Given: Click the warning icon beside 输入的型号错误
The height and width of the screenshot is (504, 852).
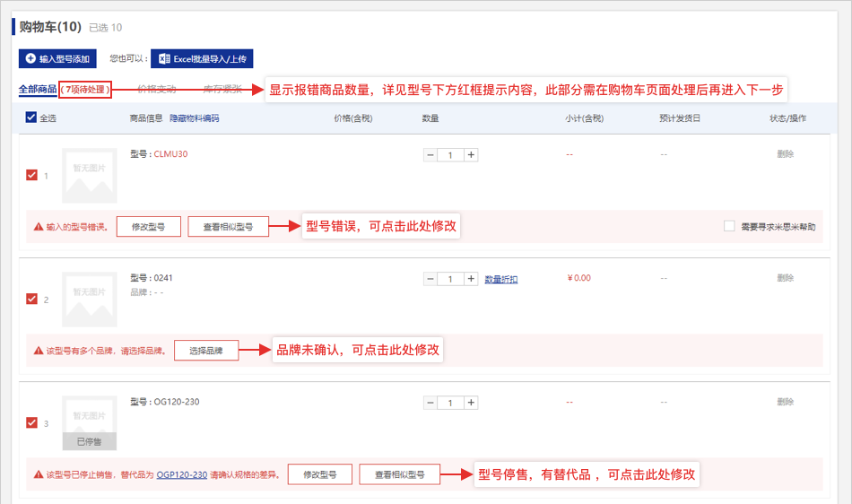Looking at the screenshot, I should [x=39, y=227].
